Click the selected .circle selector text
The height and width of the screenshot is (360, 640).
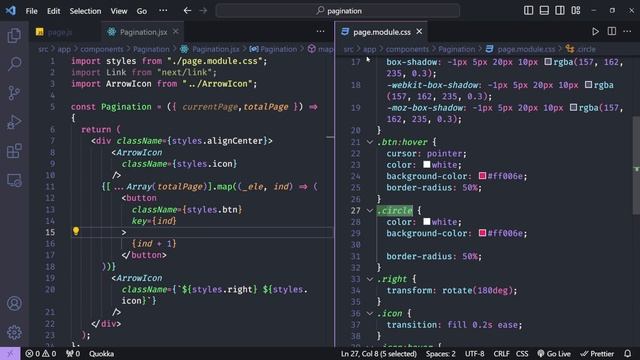click(395, 211)
